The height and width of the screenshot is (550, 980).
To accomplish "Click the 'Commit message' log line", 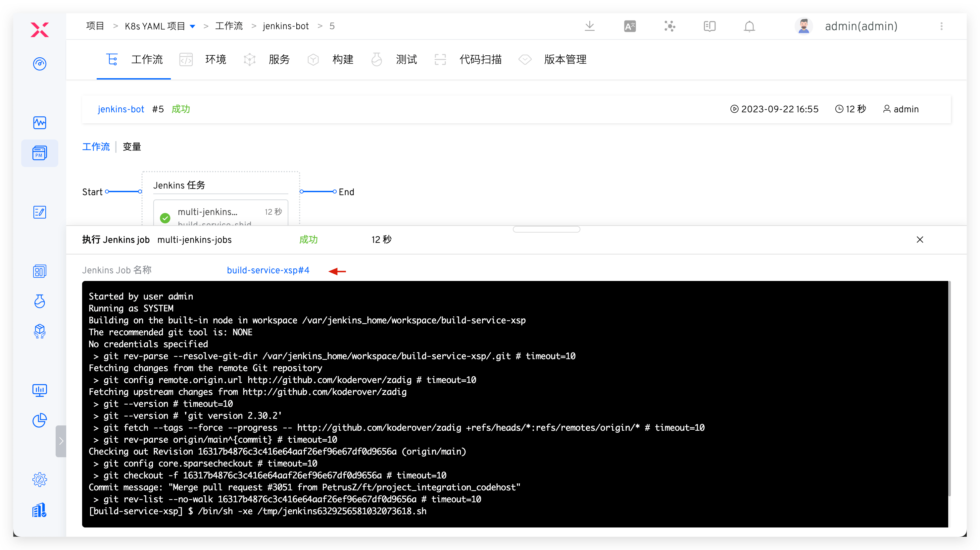I will [x=304, y=487].
